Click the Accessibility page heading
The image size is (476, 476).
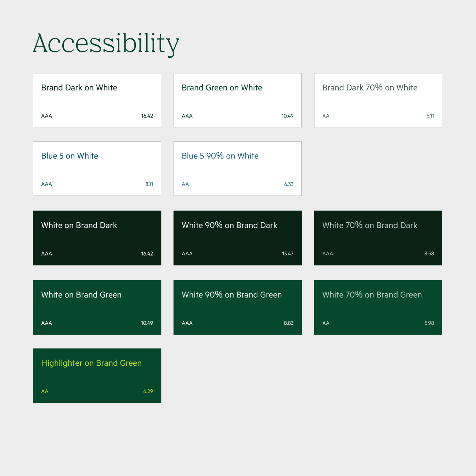[x=106, y=43]
